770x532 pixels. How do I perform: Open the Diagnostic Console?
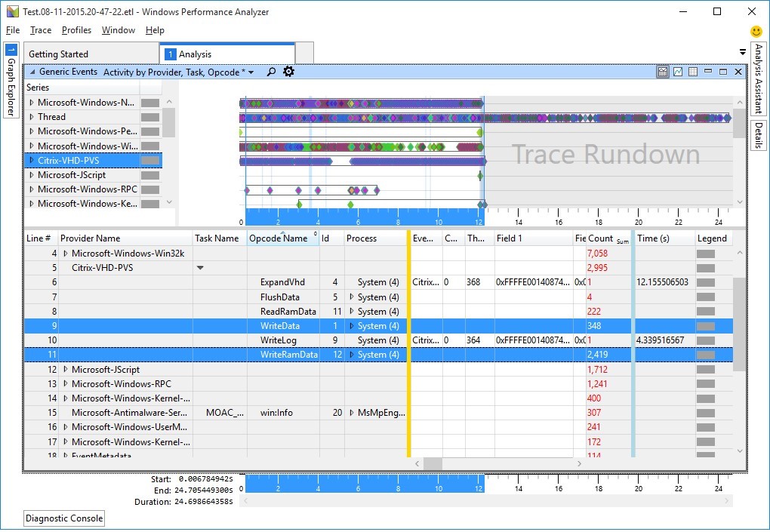tap(64, 518)
